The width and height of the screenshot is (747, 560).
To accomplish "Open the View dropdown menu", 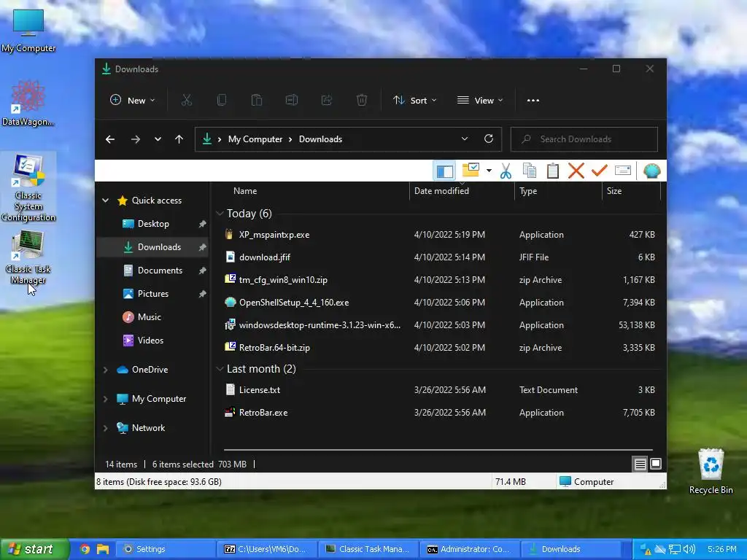I will pos(480,100).
